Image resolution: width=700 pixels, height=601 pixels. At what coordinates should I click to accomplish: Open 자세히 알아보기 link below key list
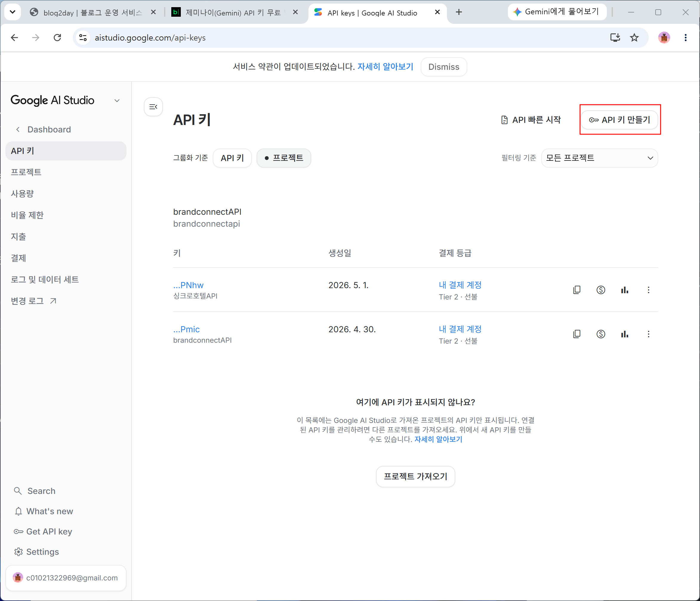(x=438, y=439)
